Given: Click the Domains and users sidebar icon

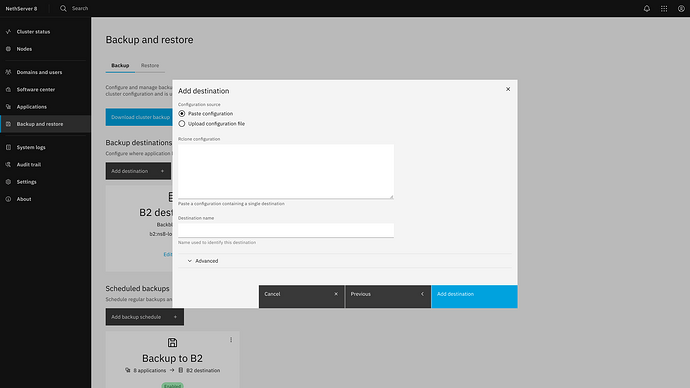Looking at the screenshot, I should click(8, 72).
